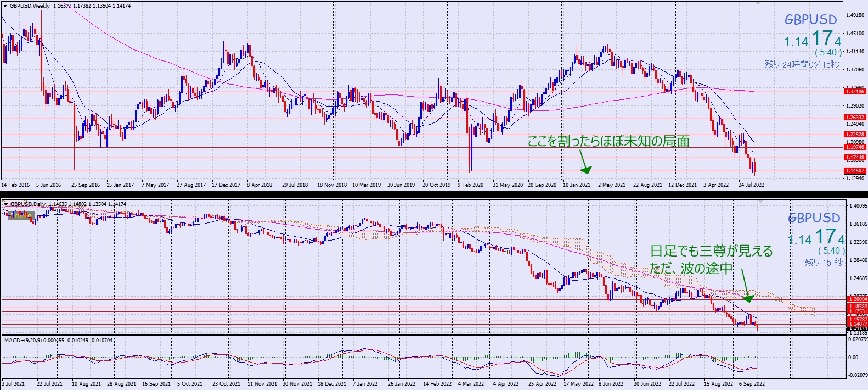Click the Japanese annotation 'ここを割ったらほぼ未知の局面'
Image resolution: width=868 pixels, height=390 pixels.
tap(608, 141)
